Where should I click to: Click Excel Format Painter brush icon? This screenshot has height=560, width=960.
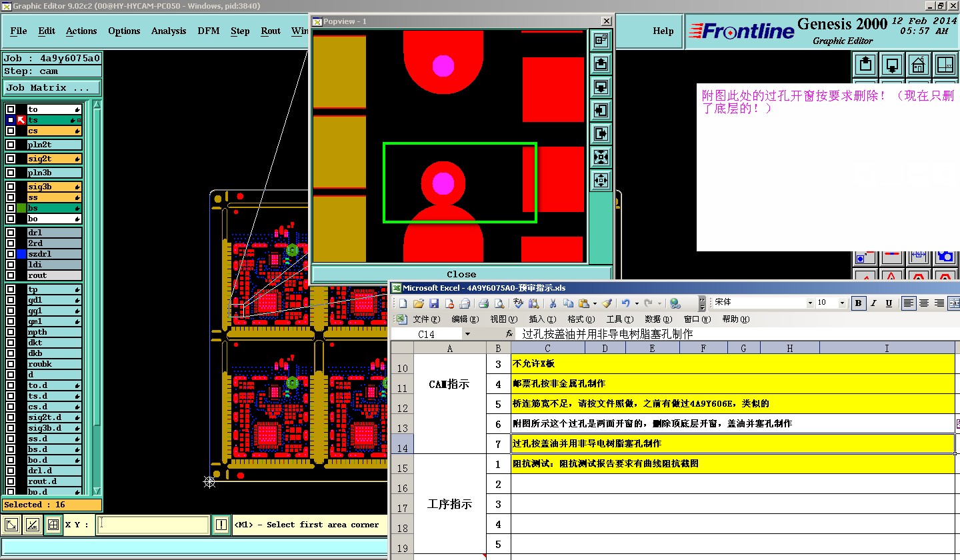pyautogui.click(x=607, y=303)
